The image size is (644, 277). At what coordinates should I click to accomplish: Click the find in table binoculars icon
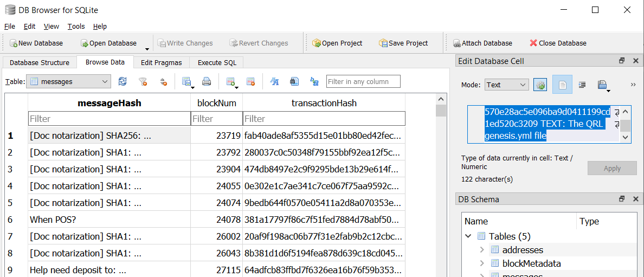(294, 81)
